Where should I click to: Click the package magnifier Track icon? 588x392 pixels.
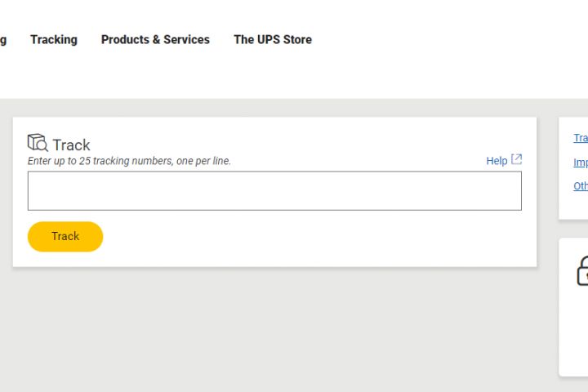coord(38,143)
